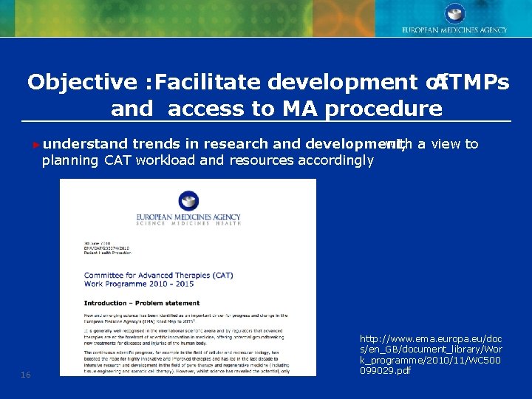
Task: Click the embedded CAT Work Programme document thumbnail
Action: point(188,277)
